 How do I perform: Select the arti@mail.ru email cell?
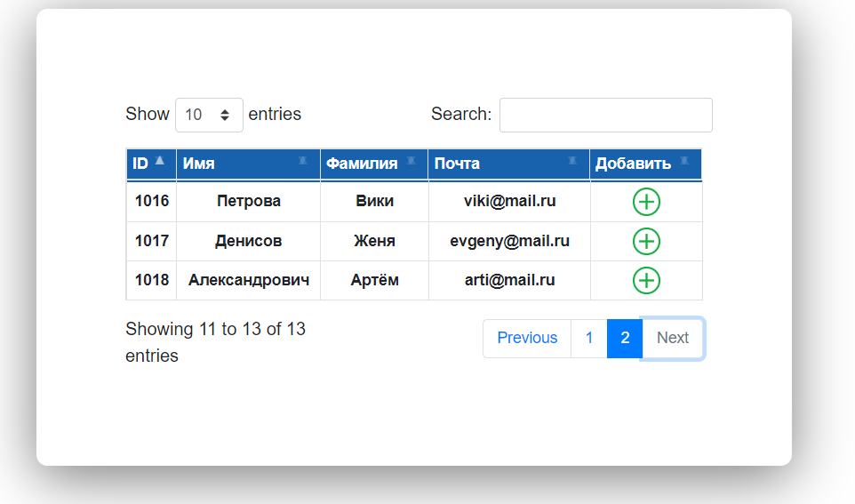(509, 280)
